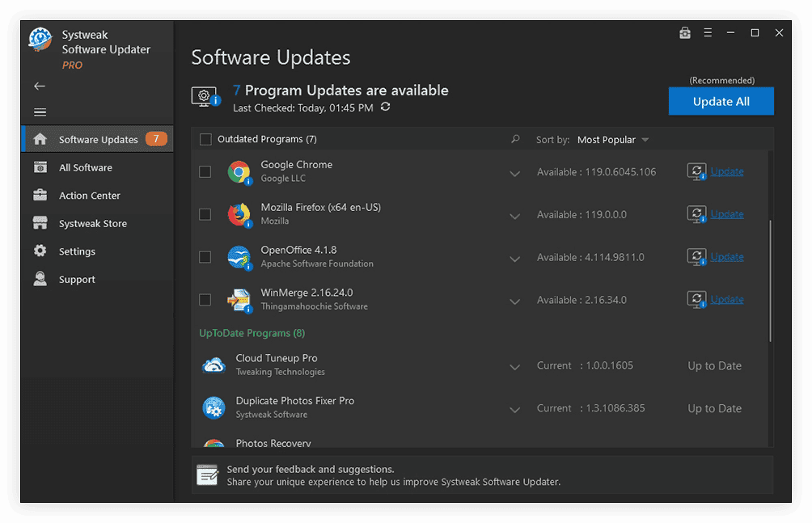Click Available : 119.0.0.0 version text
The width and height of the screenshot is (812, 523).
pos(582,214)
